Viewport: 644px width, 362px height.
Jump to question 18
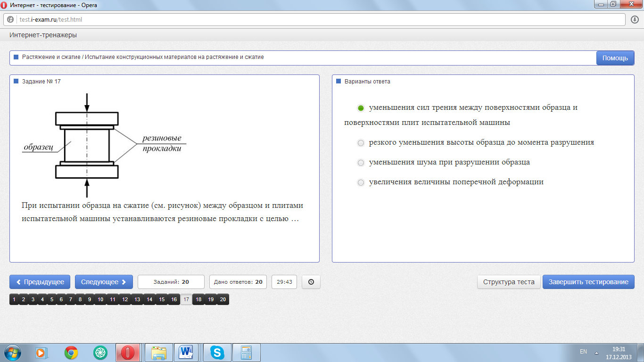(198, 299)
